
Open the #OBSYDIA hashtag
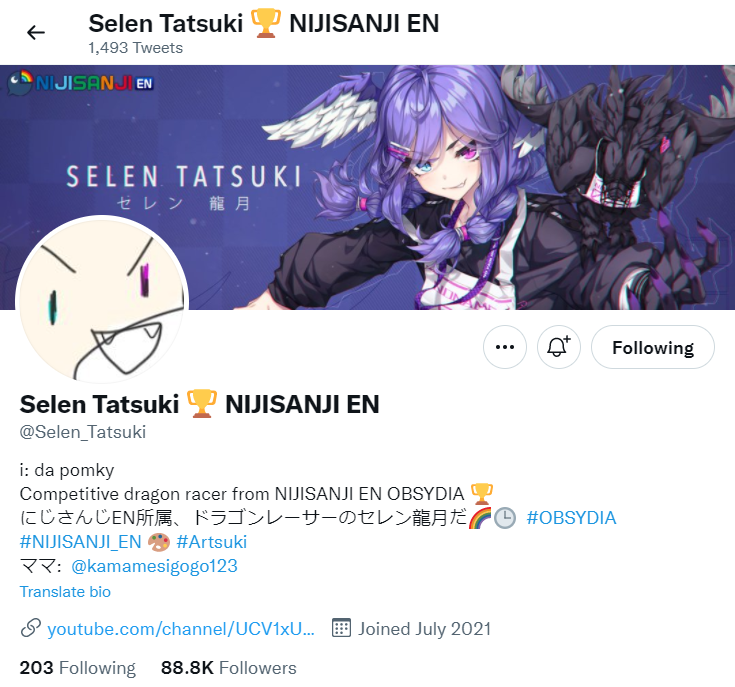click(571, 518)
